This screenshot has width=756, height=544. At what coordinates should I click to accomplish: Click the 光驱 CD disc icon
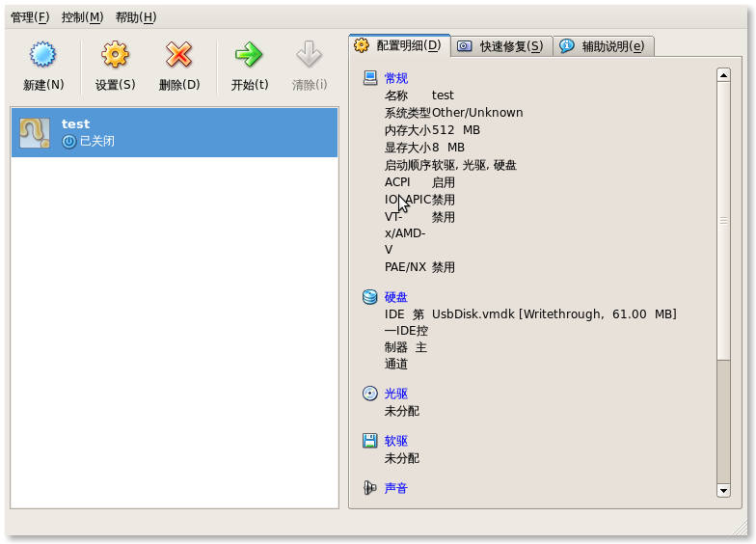point(370,394)
